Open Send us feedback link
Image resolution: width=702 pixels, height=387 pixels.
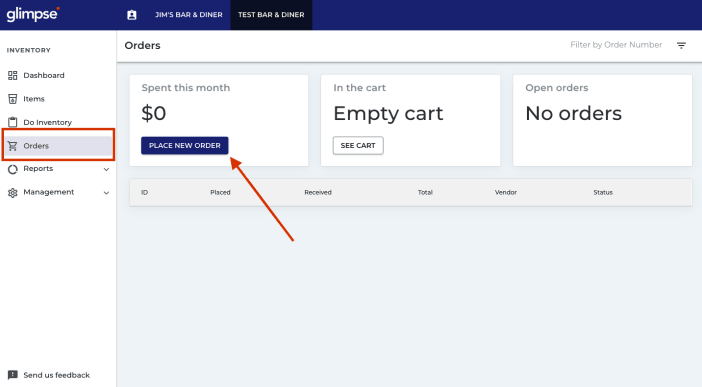(x=56, y=375)
